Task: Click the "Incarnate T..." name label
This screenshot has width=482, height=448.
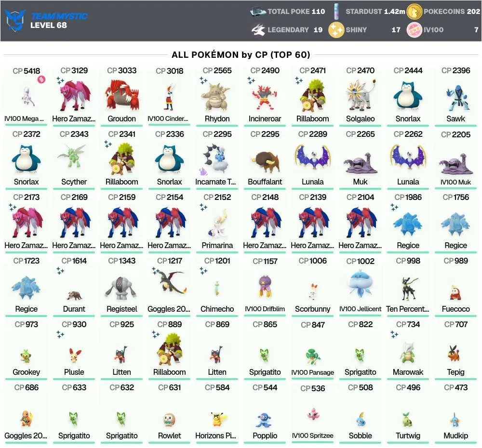Action: (215, 182)
